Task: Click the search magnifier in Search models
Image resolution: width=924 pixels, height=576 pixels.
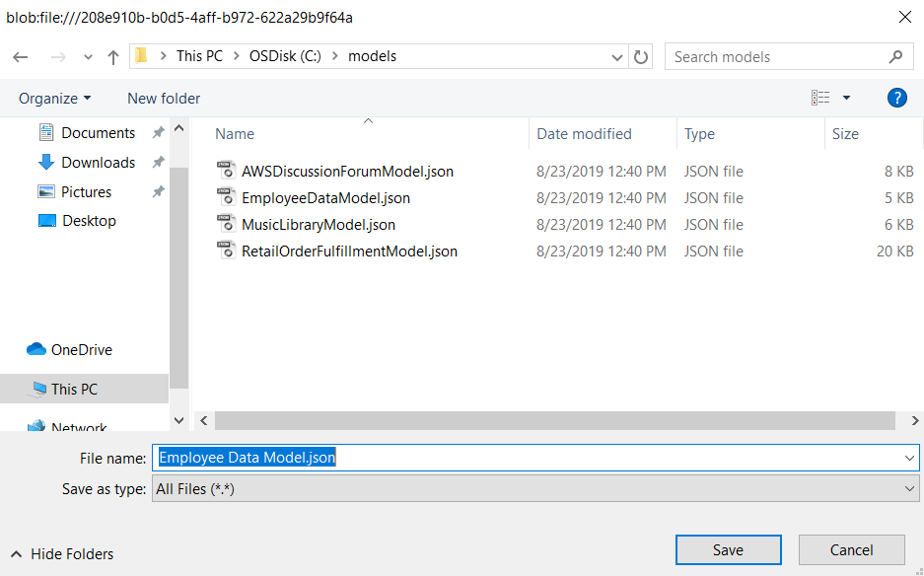Action: pos(895,56)
